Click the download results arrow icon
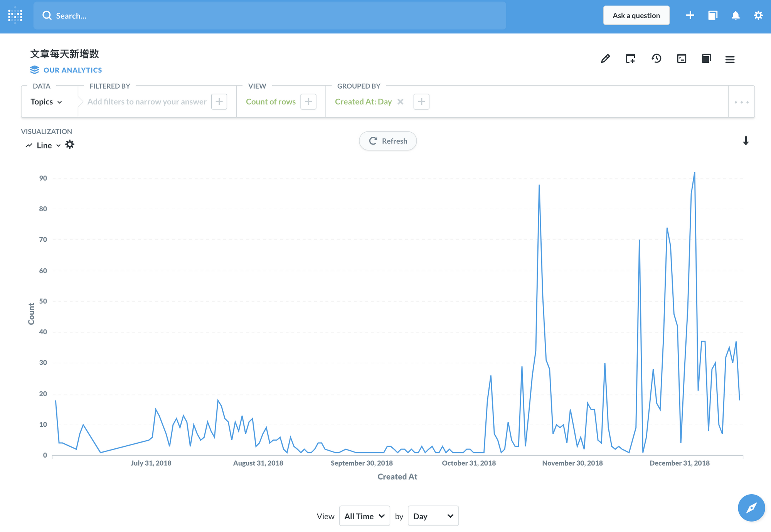Screen dimensions: 771x532 pyautogui.click(x=746, y=141)
